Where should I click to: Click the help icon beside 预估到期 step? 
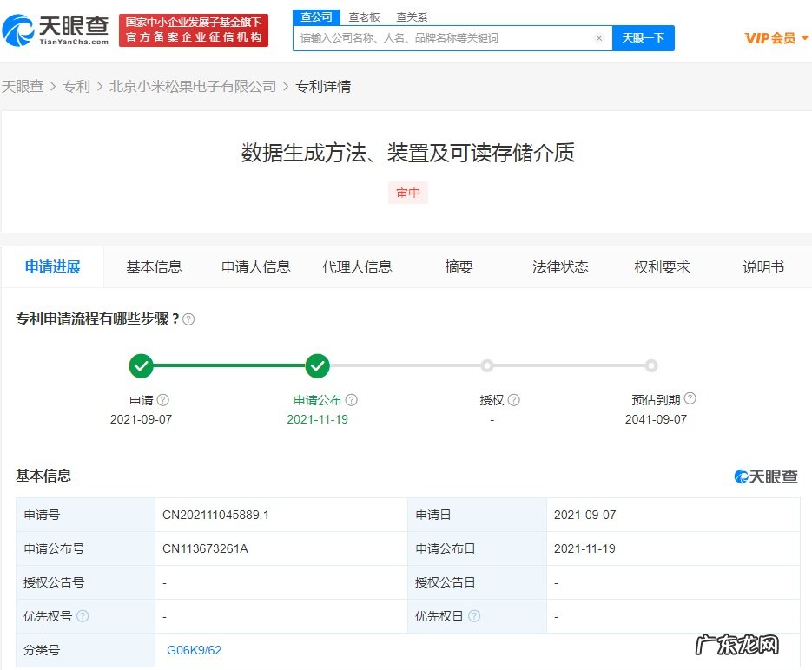point(690,398)
